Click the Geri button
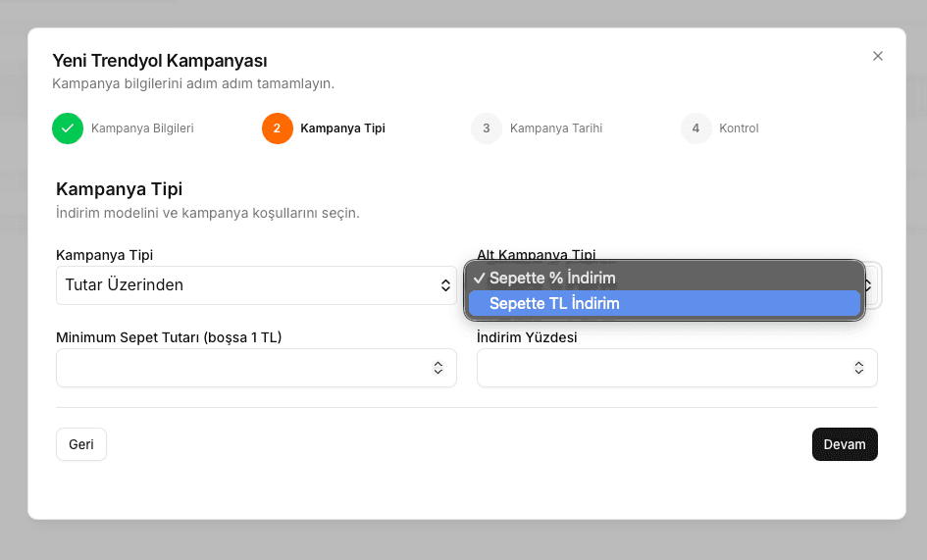927x560 pixels. click(81, 444)
